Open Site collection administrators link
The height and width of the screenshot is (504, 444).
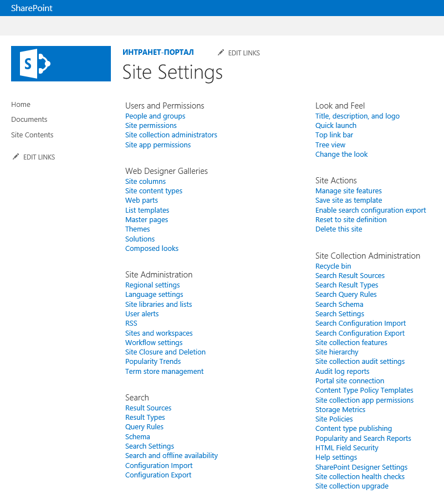(x=171, y=135)
